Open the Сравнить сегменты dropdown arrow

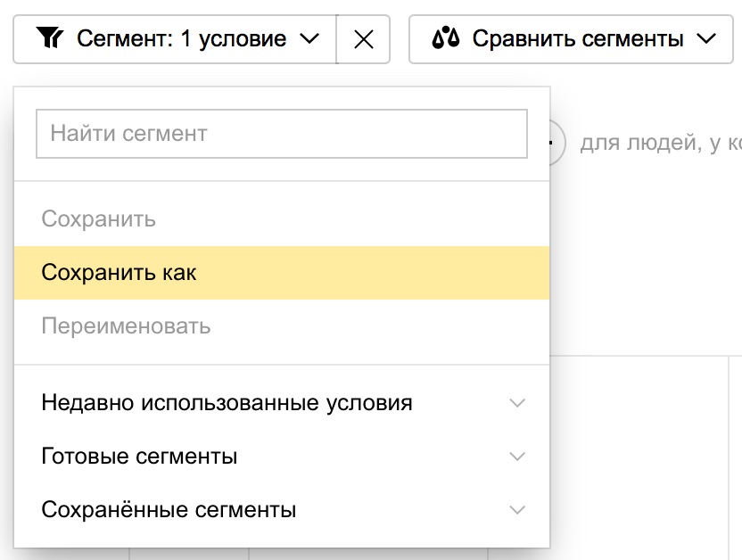click(x=707, y=38)
